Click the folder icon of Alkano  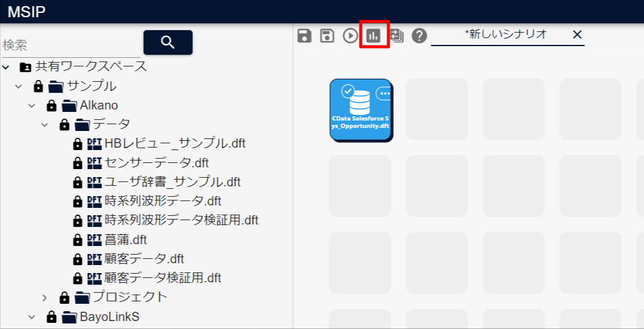69,106
